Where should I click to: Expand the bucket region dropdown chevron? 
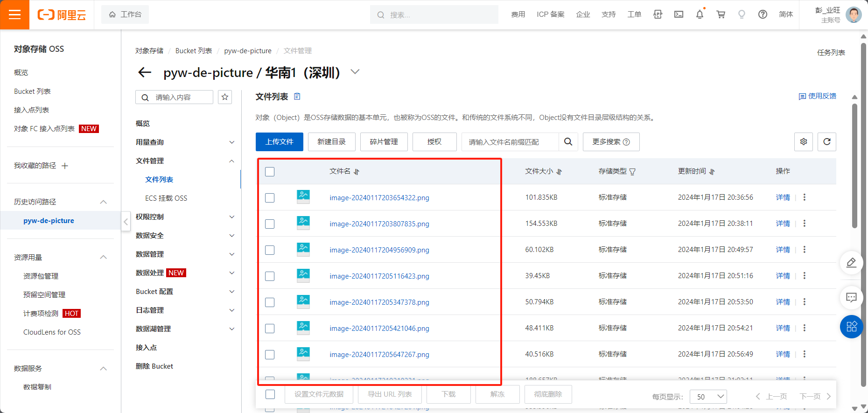pos(355,71)
